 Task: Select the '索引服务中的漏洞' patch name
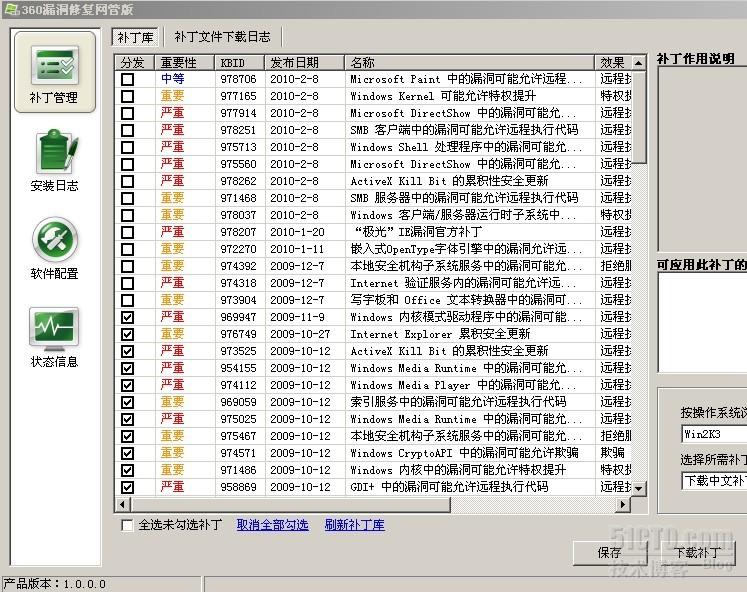(458, 402)
